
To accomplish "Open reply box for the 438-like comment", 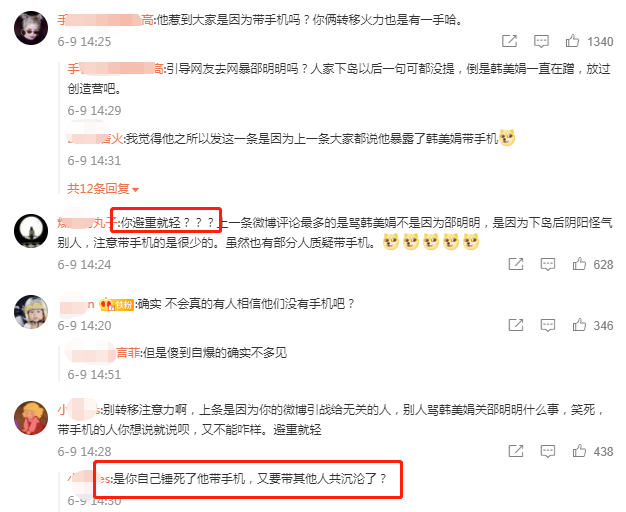I will 548,451.
